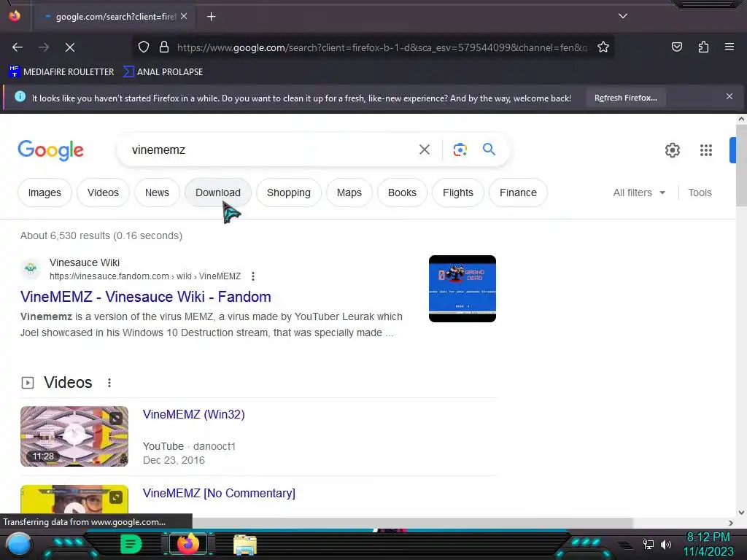
Task: Open the tracking protection shield
Action: click(x=144, y=47)
